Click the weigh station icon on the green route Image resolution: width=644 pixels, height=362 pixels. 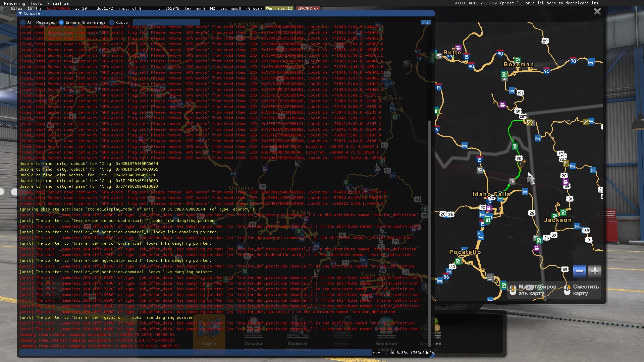click(x=512, y=181)
